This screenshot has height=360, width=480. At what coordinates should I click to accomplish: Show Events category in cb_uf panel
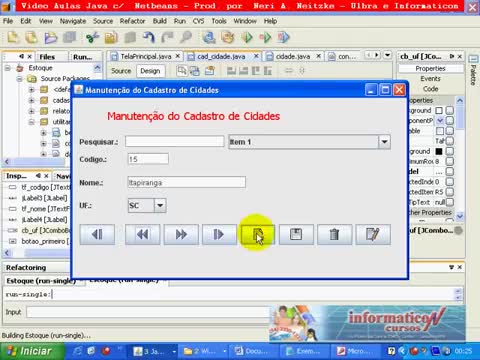coord(430,79)
